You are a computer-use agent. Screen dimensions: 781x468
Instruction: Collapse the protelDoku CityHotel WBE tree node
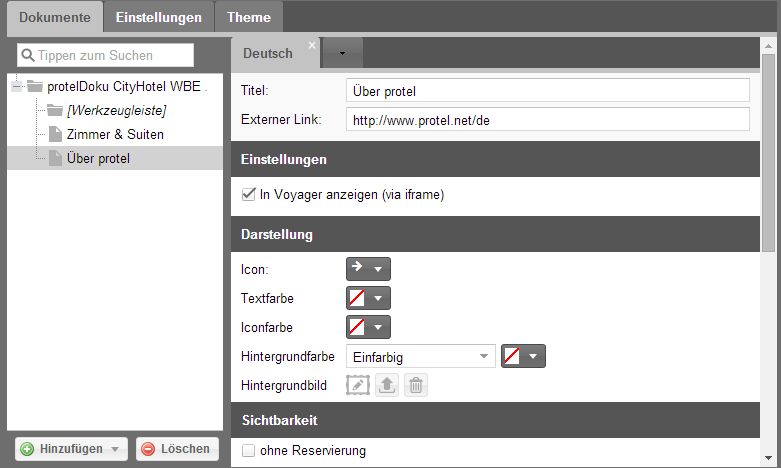click(x=17, y=87)
